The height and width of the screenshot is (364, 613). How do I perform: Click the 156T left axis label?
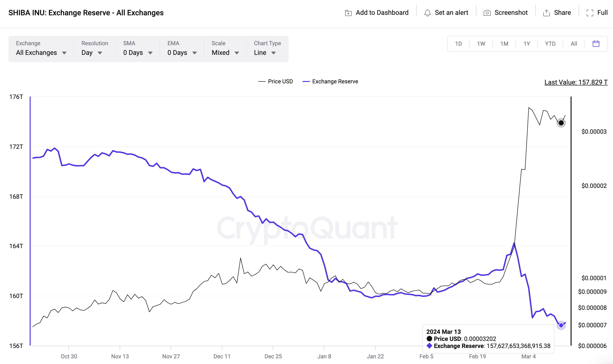[16, 346]
